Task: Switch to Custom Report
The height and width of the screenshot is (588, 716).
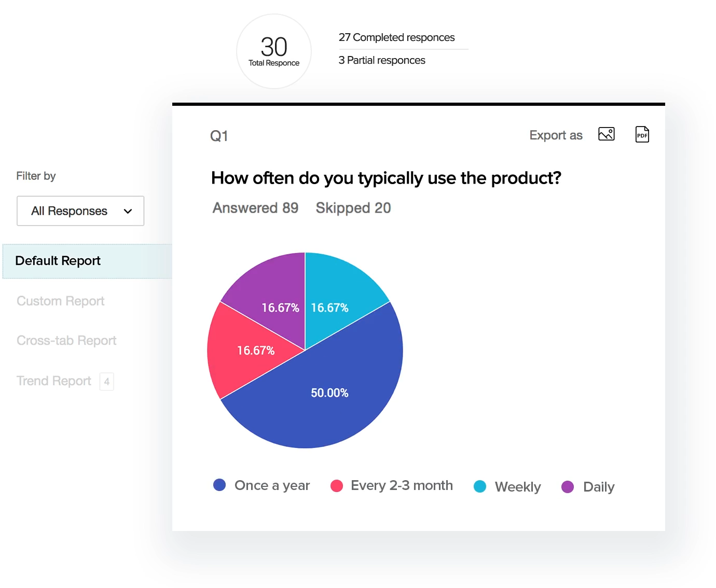Action: (x=60, y=301)
